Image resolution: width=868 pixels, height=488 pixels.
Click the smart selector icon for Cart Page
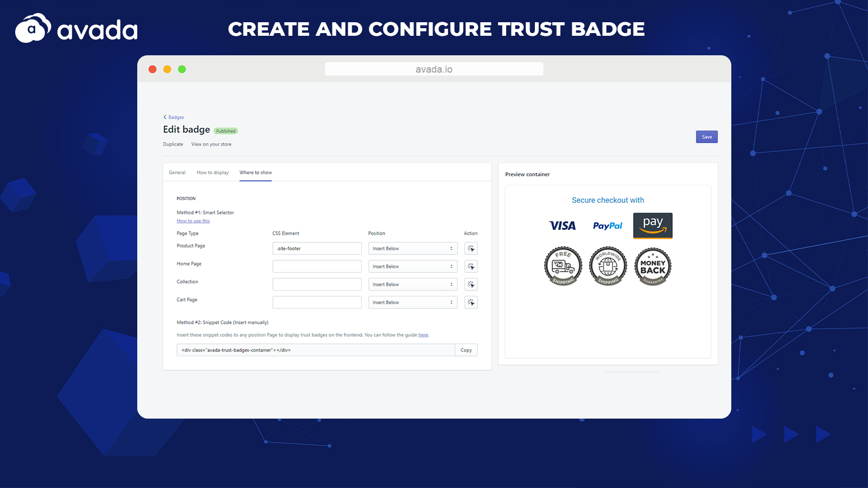[x=471, y=302]
